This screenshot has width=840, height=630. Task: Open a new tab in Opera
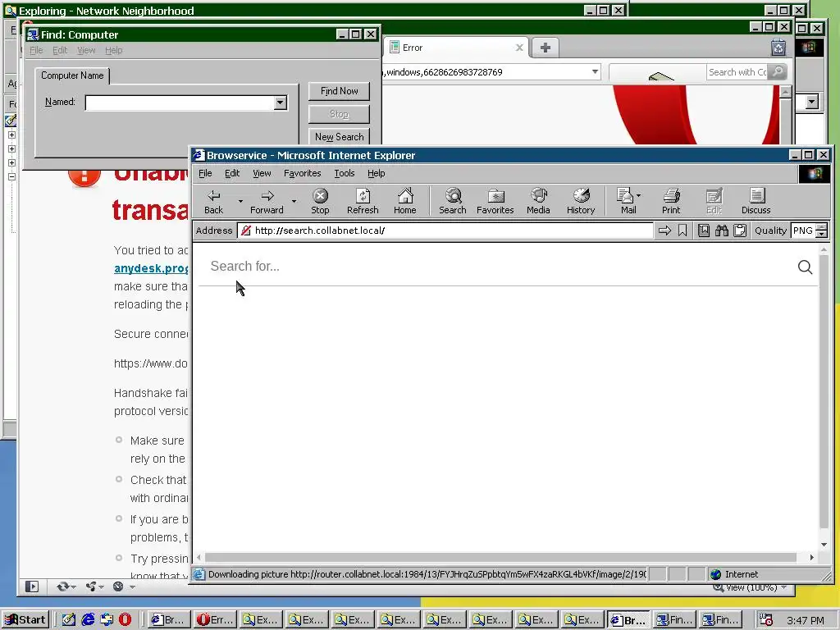tap(546, 48)
